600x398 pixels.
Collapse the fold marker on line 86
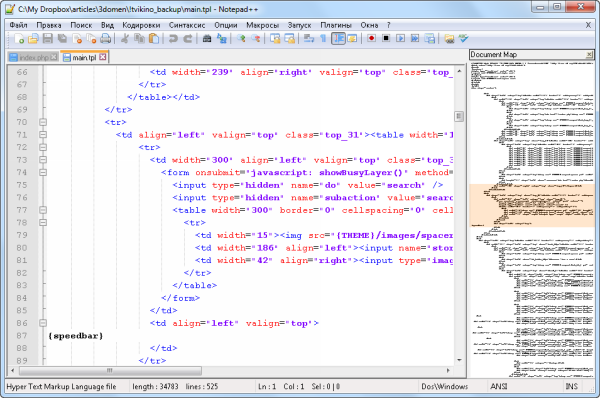point(43,323)
